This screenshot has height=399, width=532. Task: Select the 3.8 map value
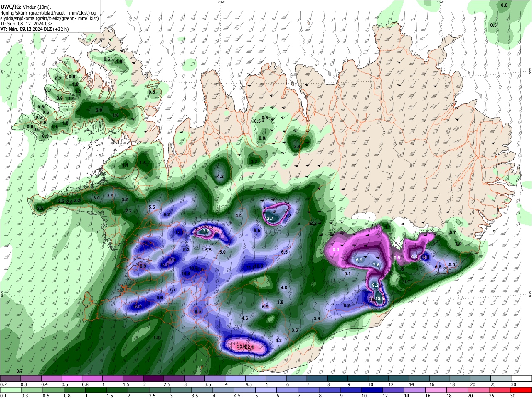tap(280, 302)
